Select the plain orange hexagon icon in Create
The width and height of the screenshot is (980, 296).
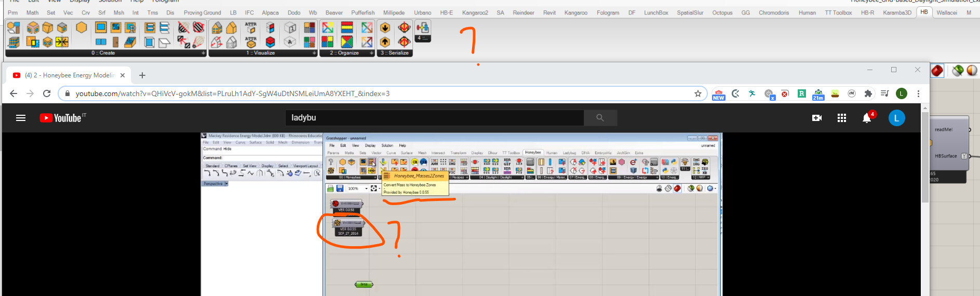point(82,27)
